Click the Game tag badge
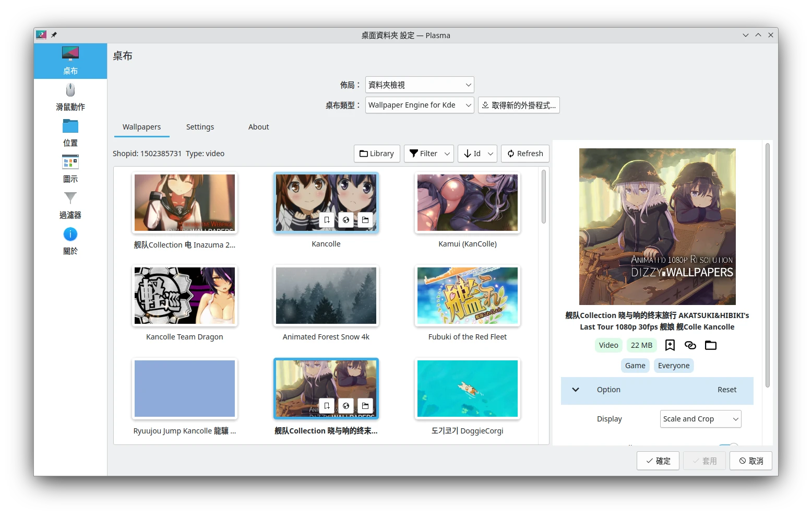812x516 pixels. [x=635, y=366]
